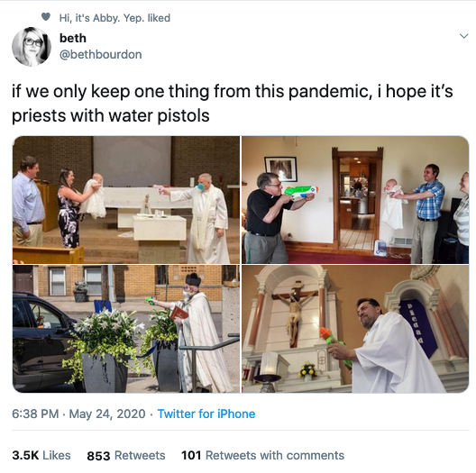Click the black car in bottom-left photo
476x473 pixels.
coord(42,341)
